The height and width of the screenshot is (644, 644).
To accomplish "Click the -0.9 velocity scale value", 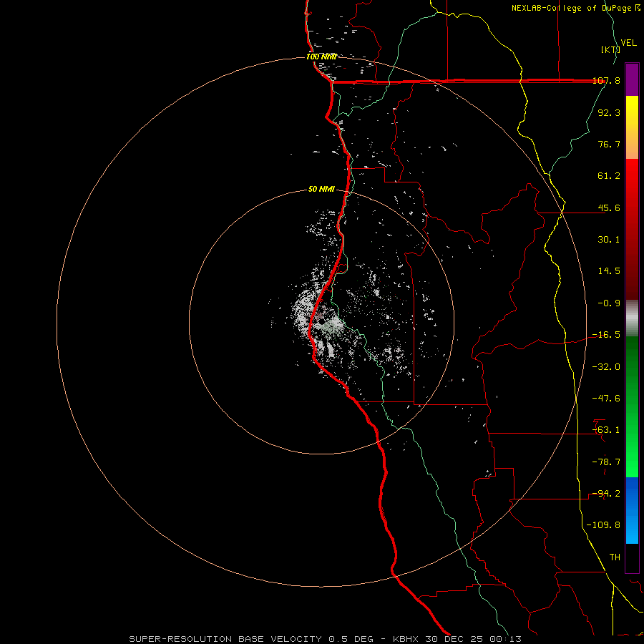I will point(609,303).
